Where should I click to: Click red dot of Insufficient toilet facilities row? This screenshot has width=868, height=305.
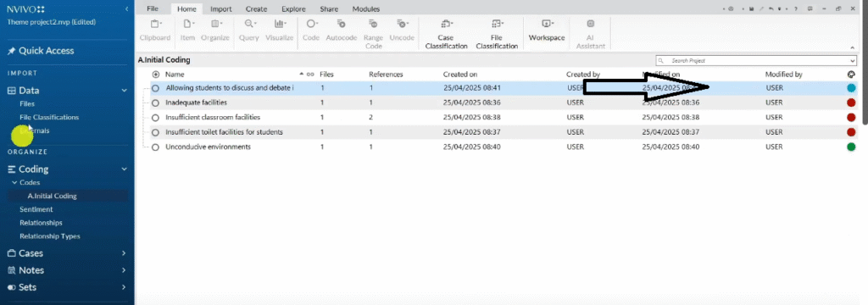(851, 132)
